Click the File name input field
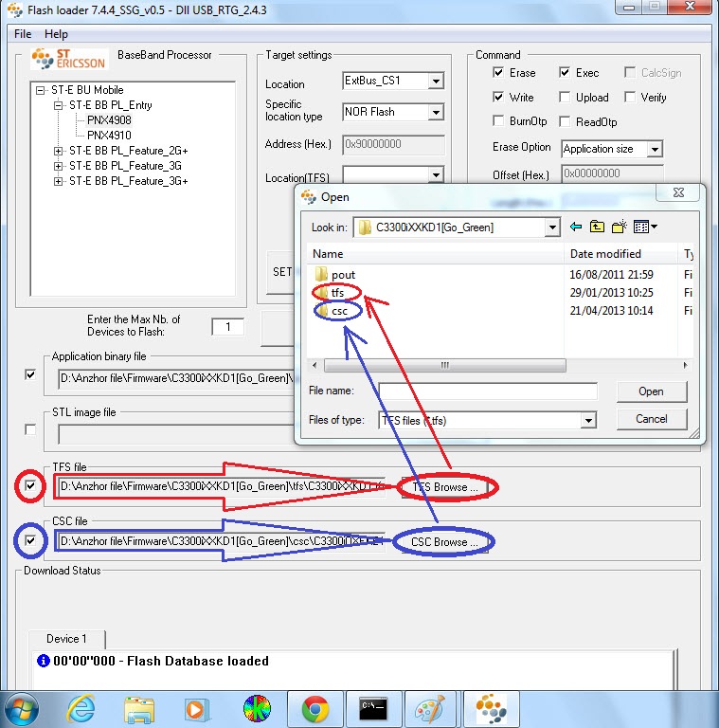The width and height of the screenshot is (719, 728). coord(488,391)
